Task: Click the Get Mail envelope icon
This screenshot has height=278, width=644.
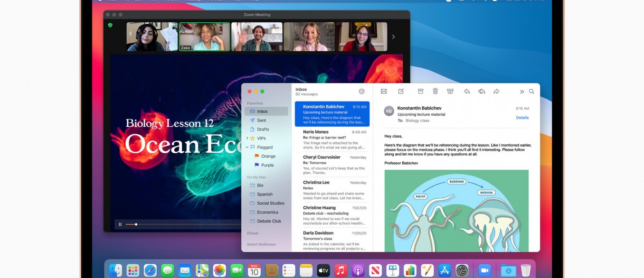Action: coord(384,91)
